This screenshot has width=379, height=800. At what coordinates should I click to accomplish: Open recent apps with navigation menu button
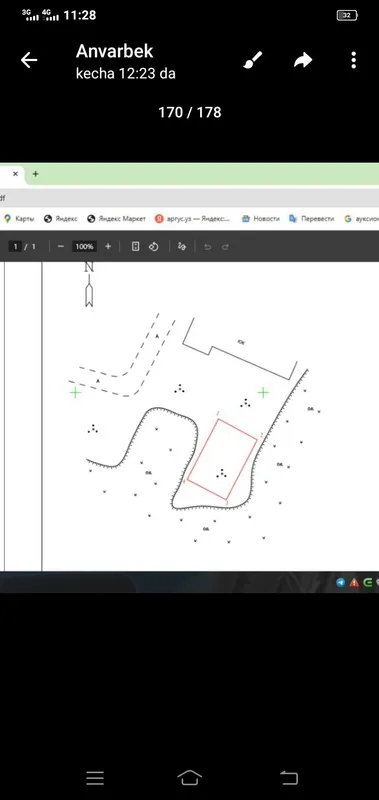(x=95, y=778)
